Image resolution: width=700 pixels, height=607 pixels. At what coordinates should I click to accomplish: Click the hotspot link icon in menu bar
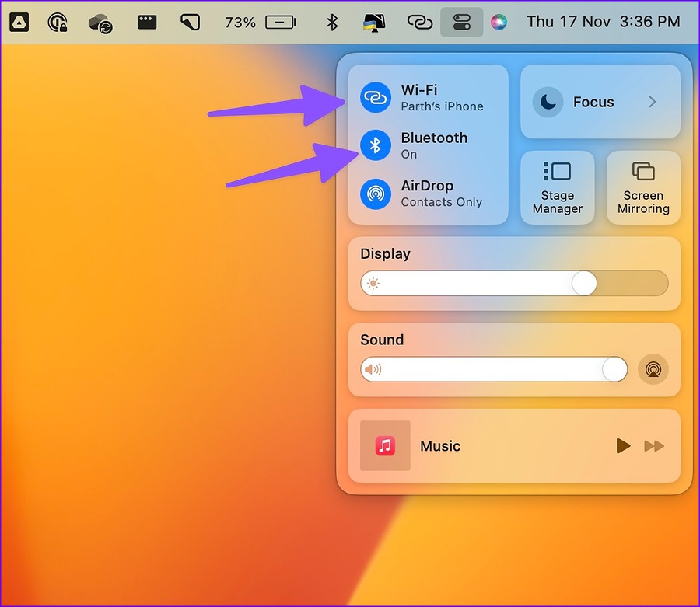coord(420,22)
